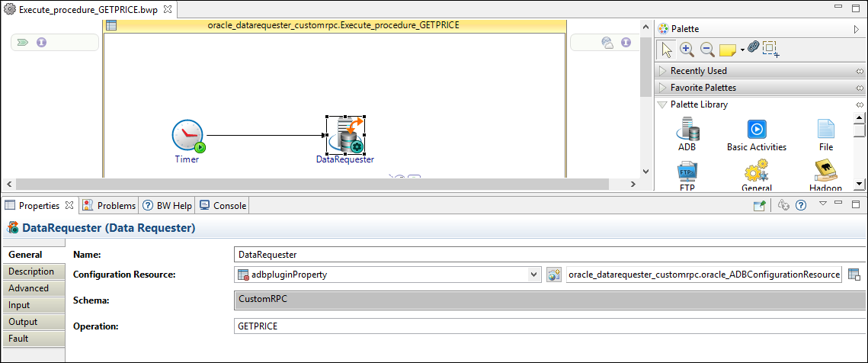Click the green arrow icon in left partner bar
Viewport: 868px width, 363px height.
[x=23, y=42]
